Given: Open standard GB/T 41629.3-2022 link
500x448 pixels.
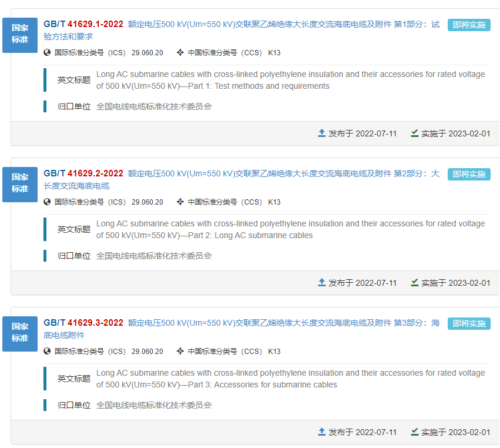Looking at the screenshot, I should pyautogui.click(x=83, y=323).
